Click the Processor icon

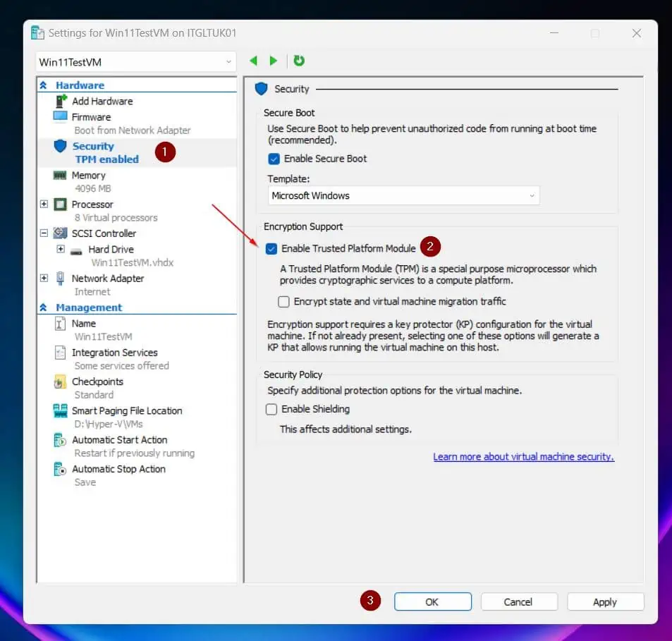pos(61,204)
